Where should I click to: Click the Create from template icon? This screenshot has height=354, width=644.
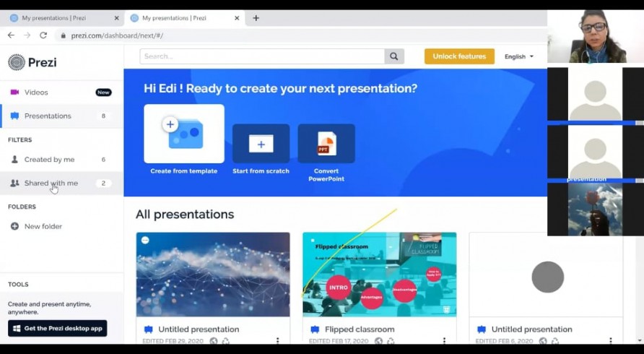coord(183,134)
